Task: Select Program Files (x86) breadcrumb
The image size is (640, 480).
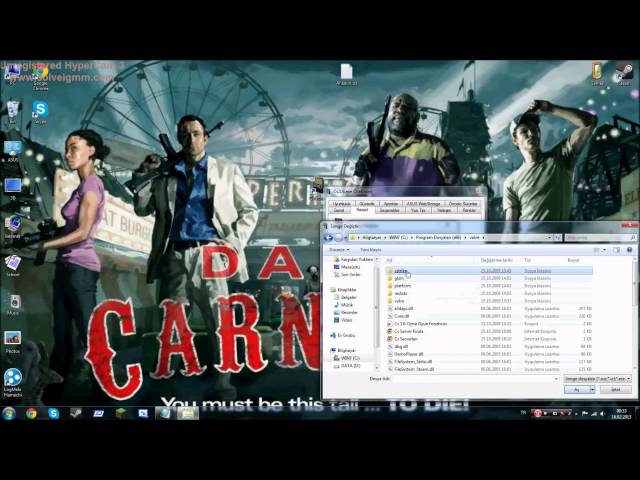Action: [x=438, y=238]
